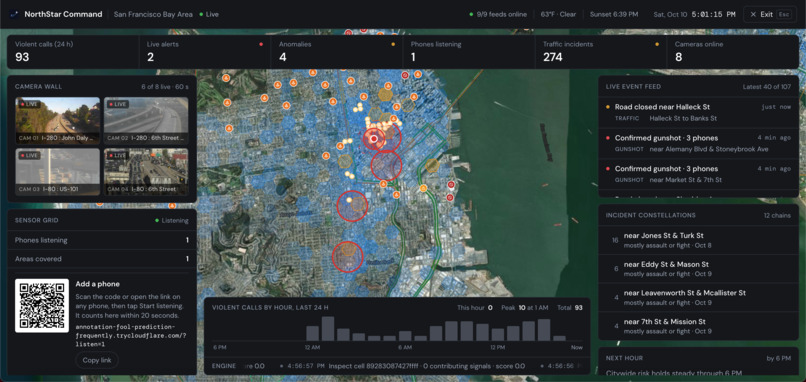The image size is (806, 382).
Task: Open the Live alerts stat card
Action: pyautogui.click(x=205, y=51)
